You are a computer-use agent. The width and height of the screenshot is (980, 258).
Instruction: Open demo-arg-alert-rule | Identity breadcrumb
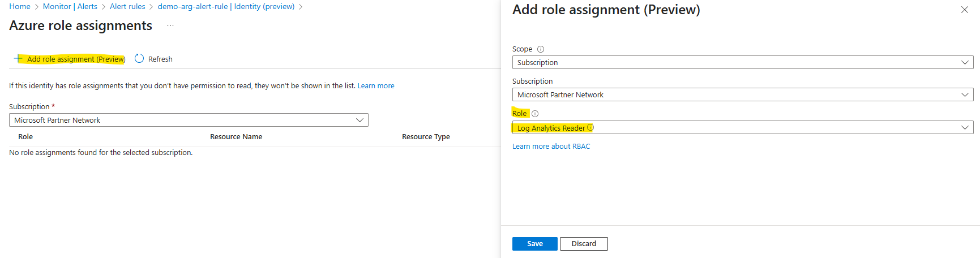(x=226, y=6)
